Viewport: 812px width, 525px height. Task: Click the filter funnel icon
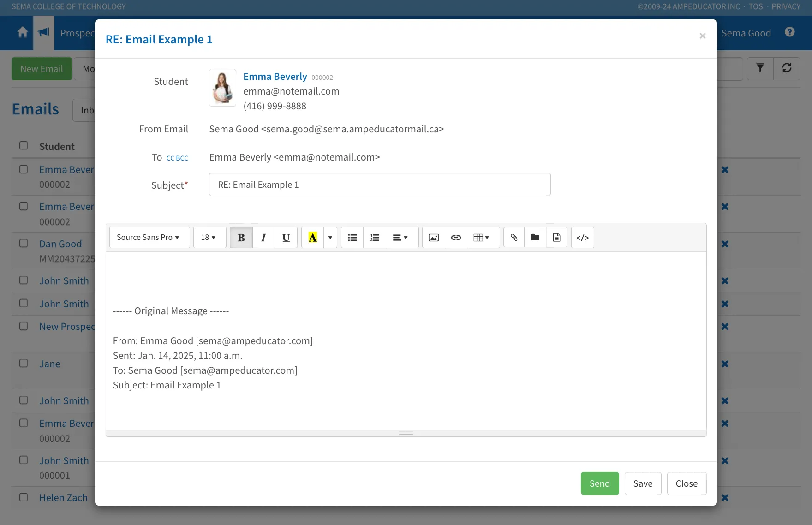760,68
